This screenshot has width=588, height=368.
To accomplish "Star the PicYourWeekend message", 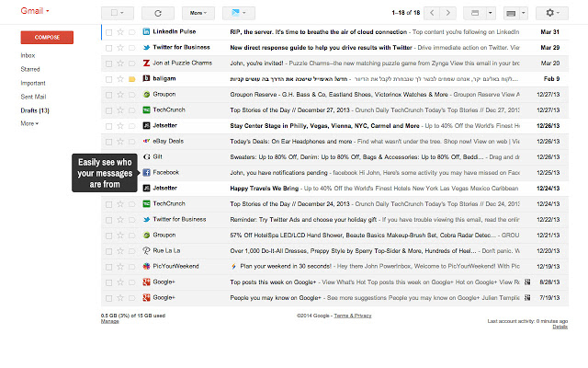I will [120, 267].
